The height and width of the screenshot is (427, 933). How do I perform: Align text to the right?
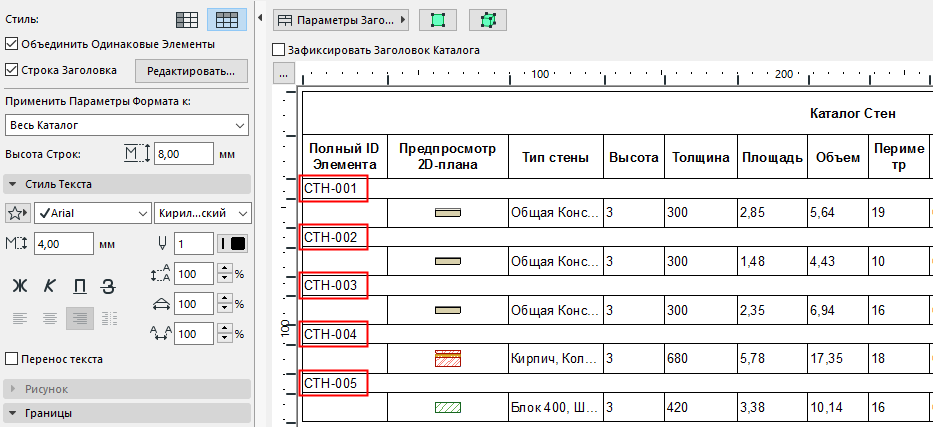point(80,318)
